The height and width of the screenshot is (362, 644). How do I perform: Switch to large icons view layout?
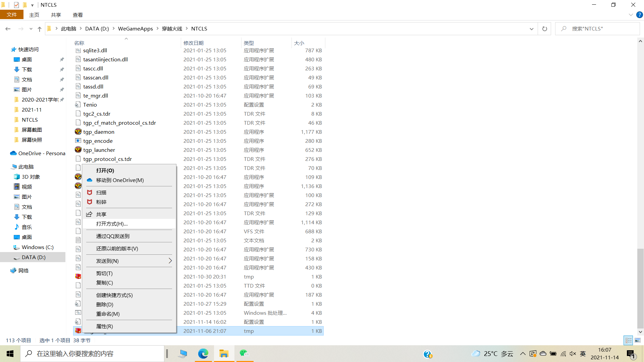pos(638,340)
